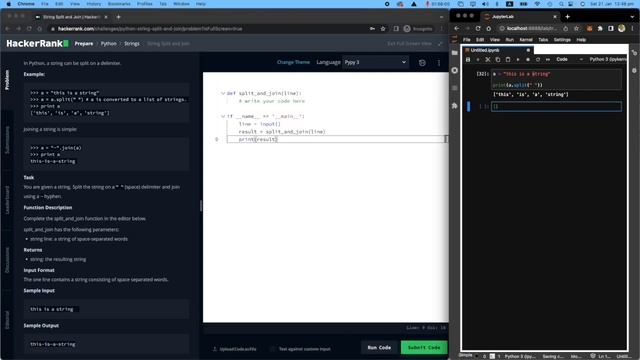Click the Change Theme link
Viewport: 640px width, 360px height.
pos(293,62)
